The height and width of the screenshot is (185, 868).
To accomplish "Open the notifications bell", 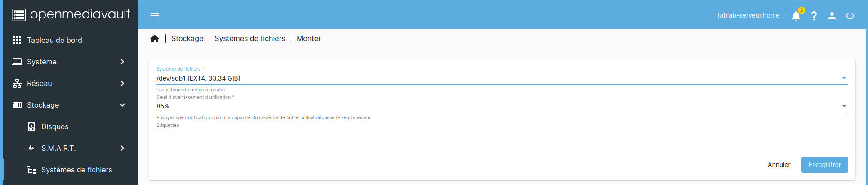I will click(796, 16).
